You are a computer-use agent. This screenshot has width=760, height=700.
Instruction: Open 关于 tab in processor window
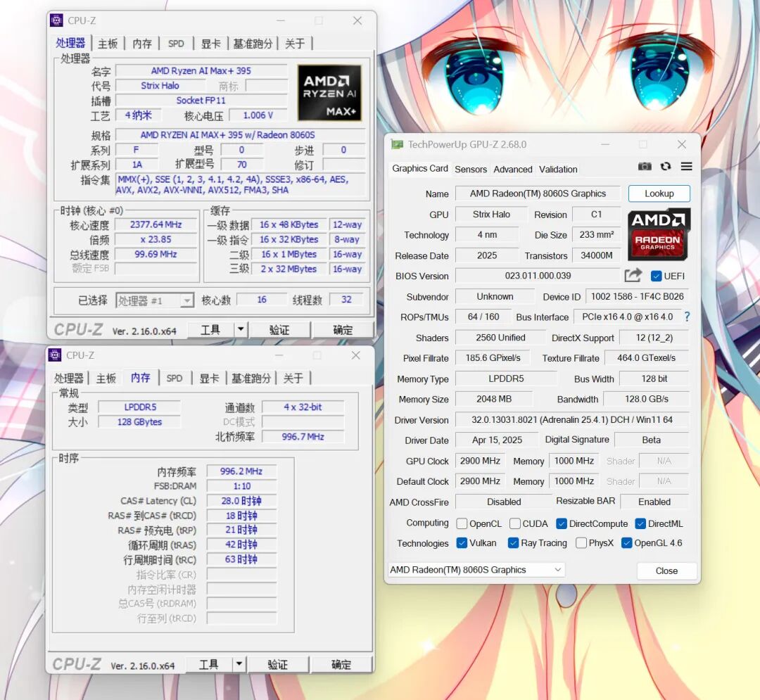[x=295, y=44]
